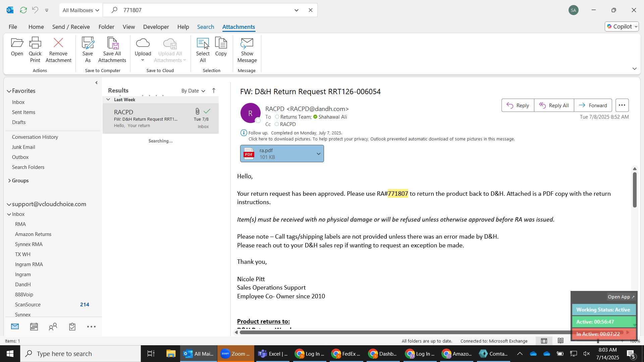
Task: Open the Windows Start menu
Action: (10, 354)
